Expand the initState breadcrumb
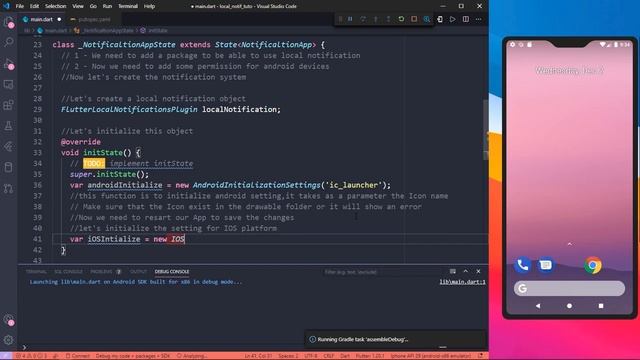 pos(154,31)
